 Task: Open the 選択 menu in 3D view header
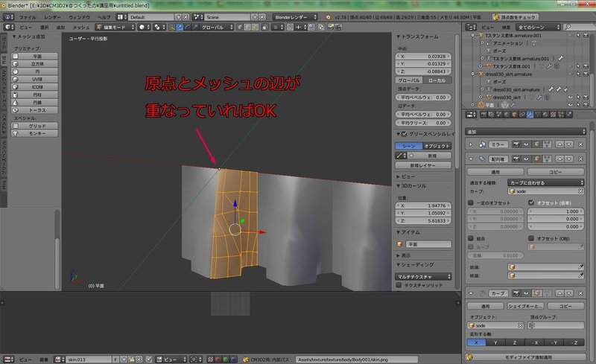tap(45, 28)
